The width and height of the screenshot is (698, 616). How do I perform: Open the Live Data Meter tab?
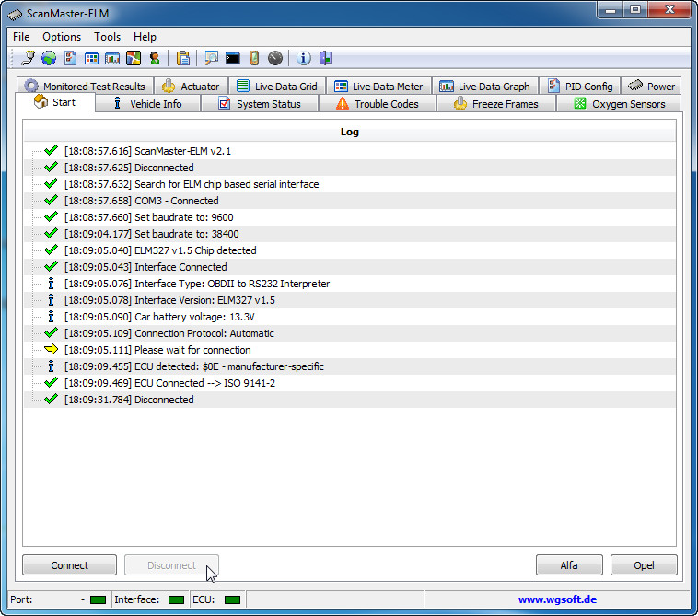click(378, 86)
